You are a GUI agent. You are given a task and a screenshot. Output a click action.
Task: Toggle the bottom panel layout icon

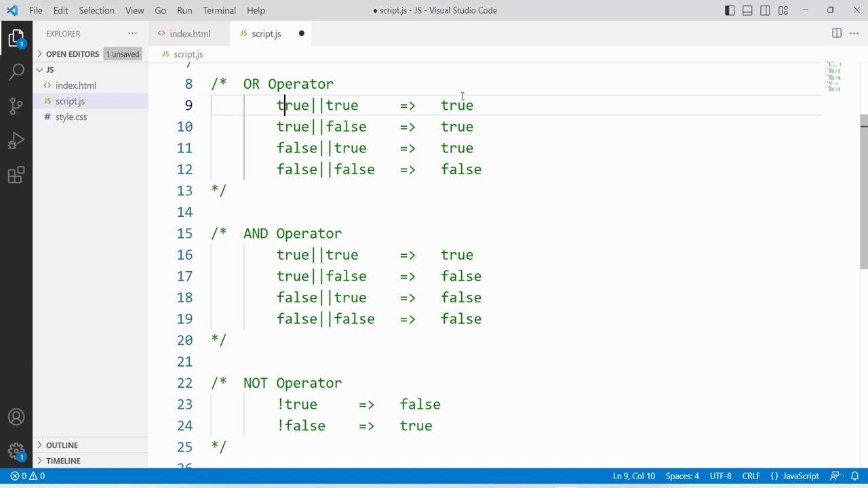(x=747, y=10)
